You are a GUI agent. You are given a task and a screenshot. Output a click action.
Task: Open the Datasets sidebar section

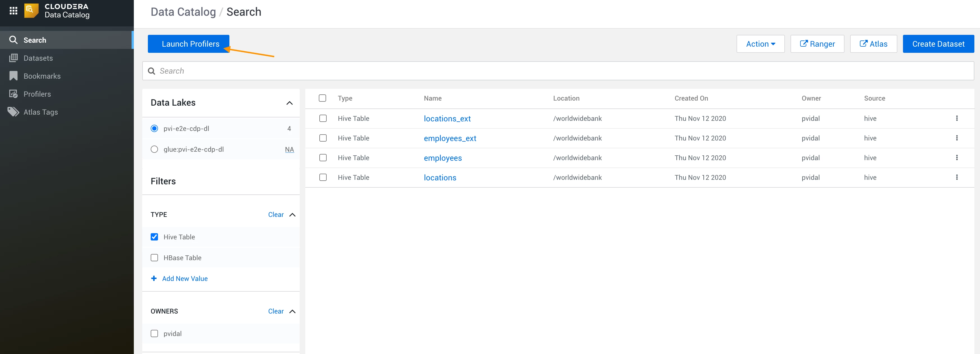(x=38, y=58)
